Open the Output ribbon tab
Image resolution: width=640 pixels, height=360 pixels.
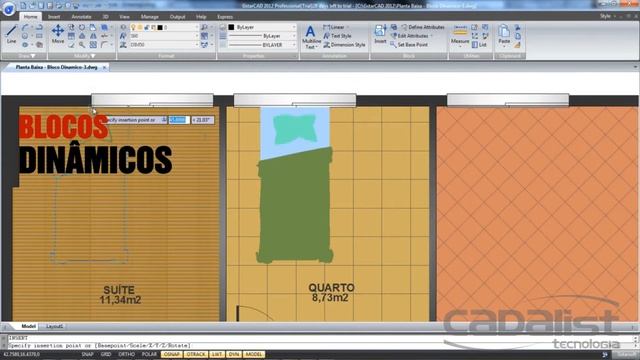tap(177, 17)
